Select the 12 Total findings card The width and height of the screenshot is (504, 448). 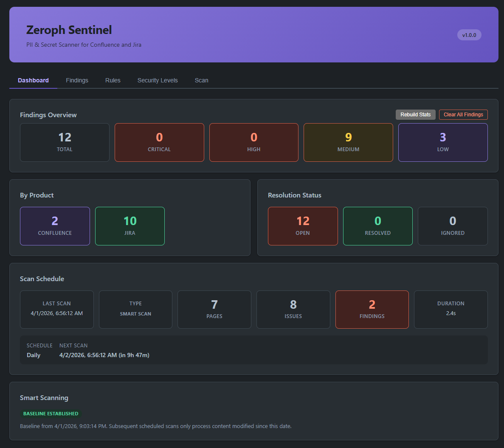[x=65, y=142]
